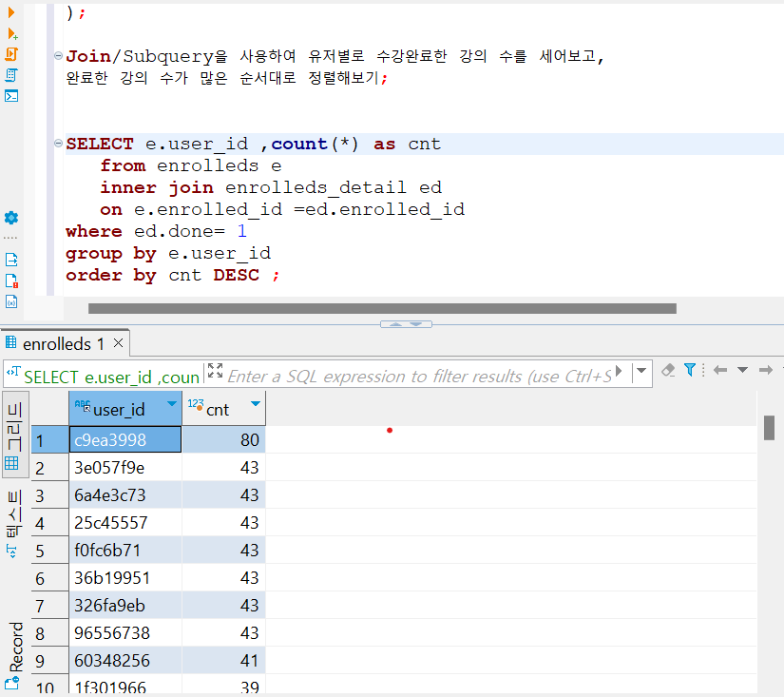Execute SQL in new tab icon
Viewport: 784px width, 697px height.
12,34
